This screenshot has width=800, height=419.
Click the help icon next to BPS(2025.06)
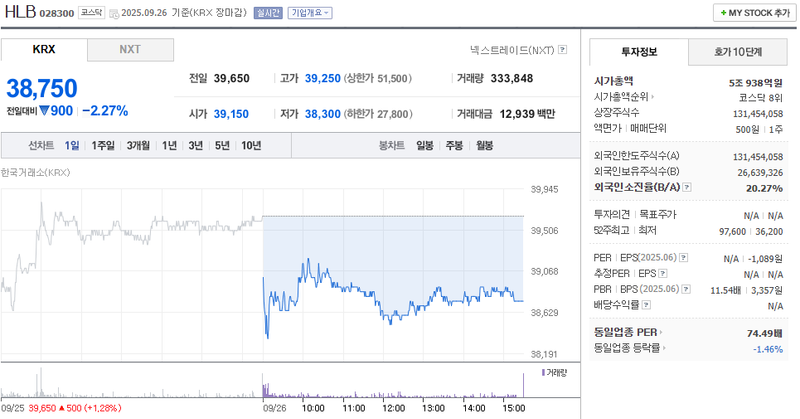point(686,289)
